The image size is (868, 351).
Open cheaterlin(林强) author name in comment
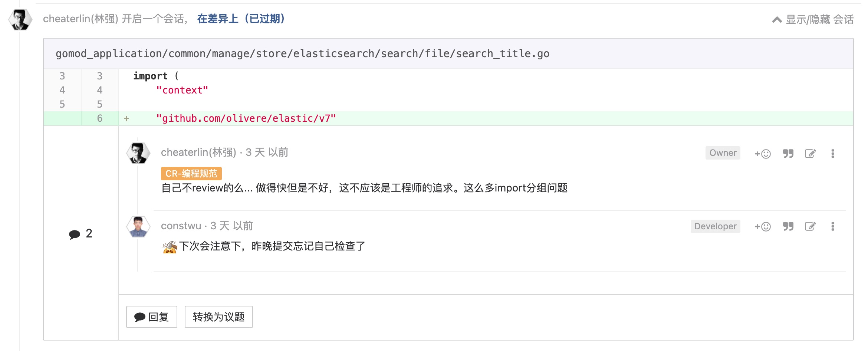198,152
